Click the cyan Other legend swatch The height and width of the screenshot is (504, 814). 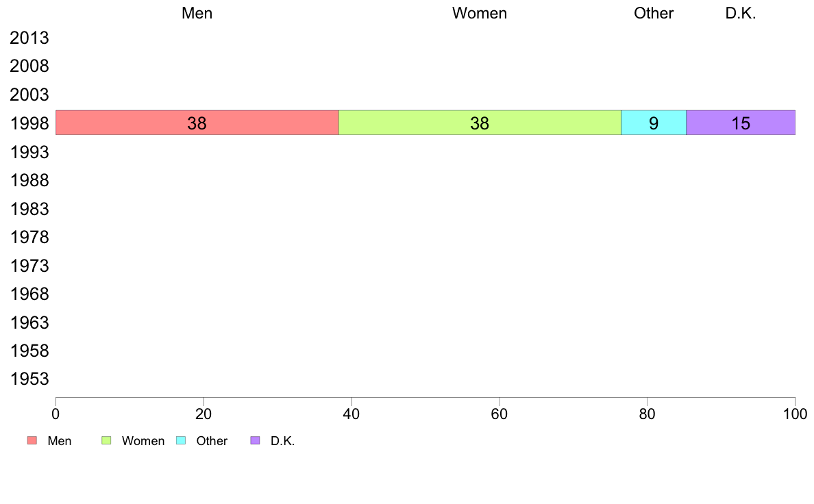coord(181,440)
